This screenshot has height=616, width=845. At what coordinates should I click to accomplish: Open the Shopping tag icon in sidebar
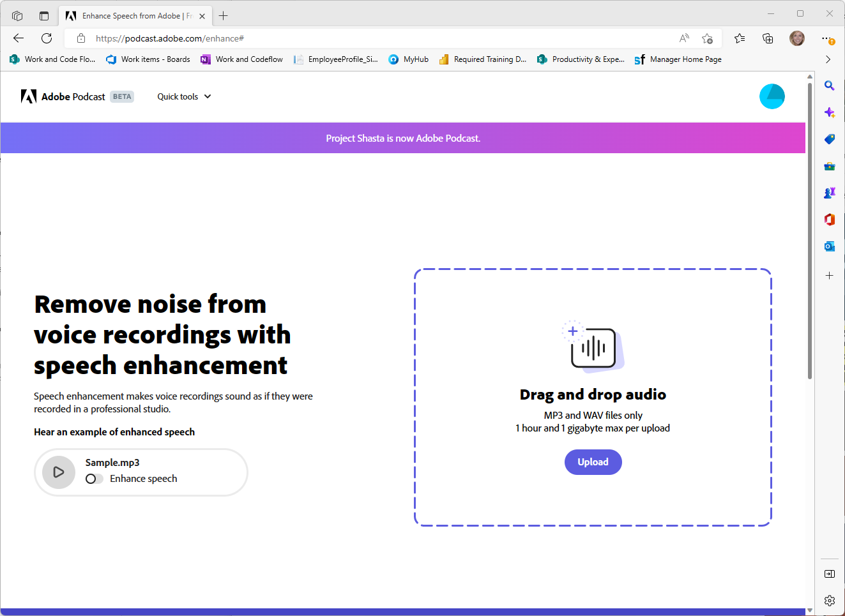(x=829, y=139)
